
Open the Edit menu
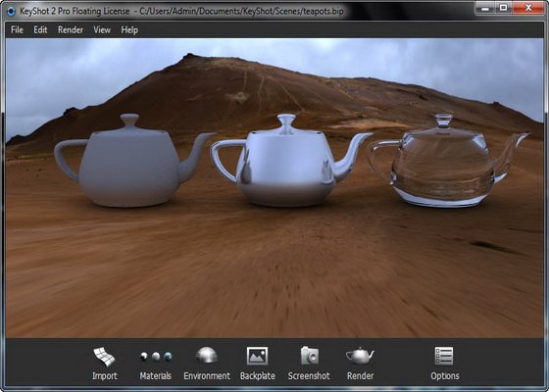pos(40,30)
